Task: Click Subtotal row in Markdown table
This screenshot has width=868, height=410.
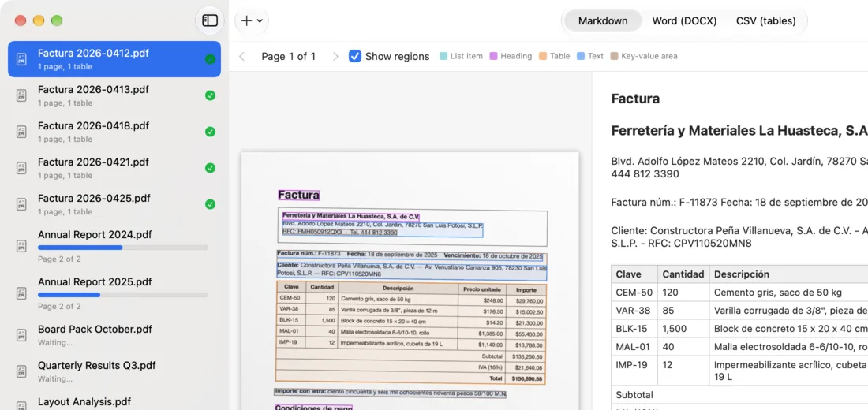Action: tap(739, 395)
